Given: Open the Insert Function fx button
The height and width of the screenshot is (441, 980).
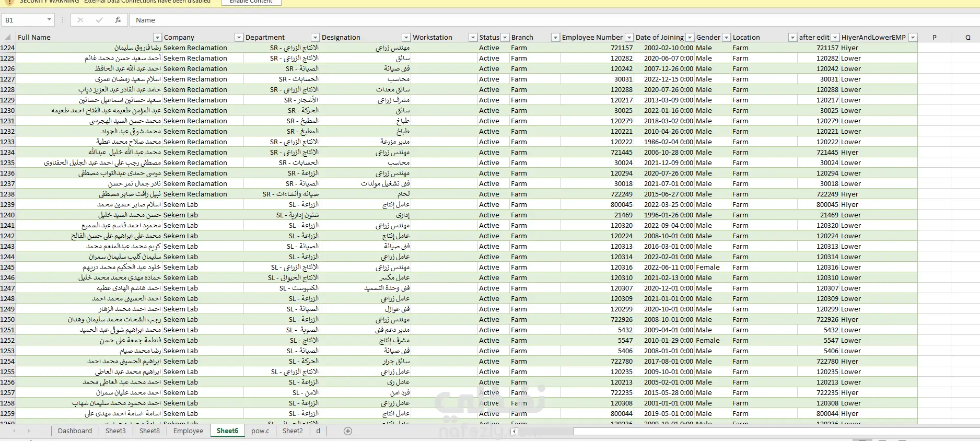Looking at the screenshot, I should pyautogui.click(x=118, y=20).
